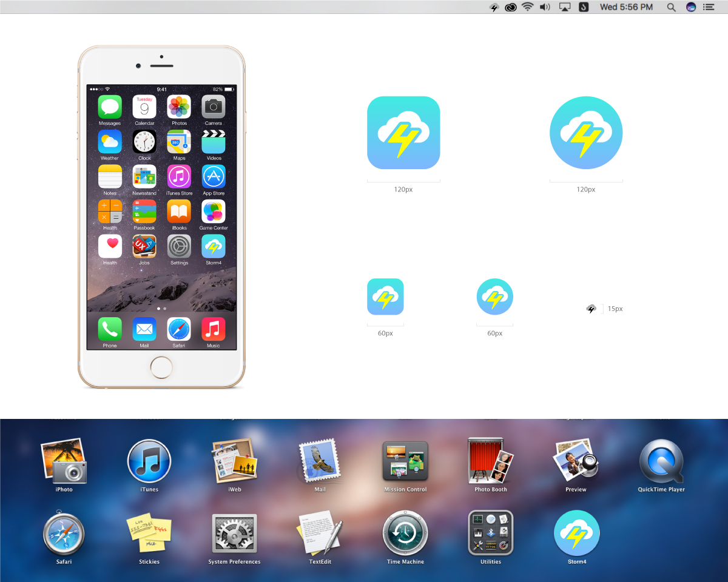
Task: Open System Preferences in Launchpad
Action: (234, 533)
